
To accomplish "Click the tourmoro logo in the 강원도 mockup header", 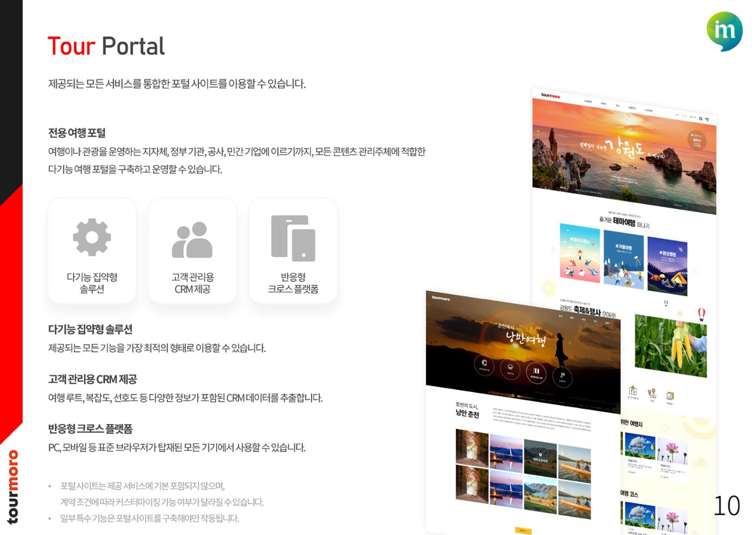I will [550, 96].
